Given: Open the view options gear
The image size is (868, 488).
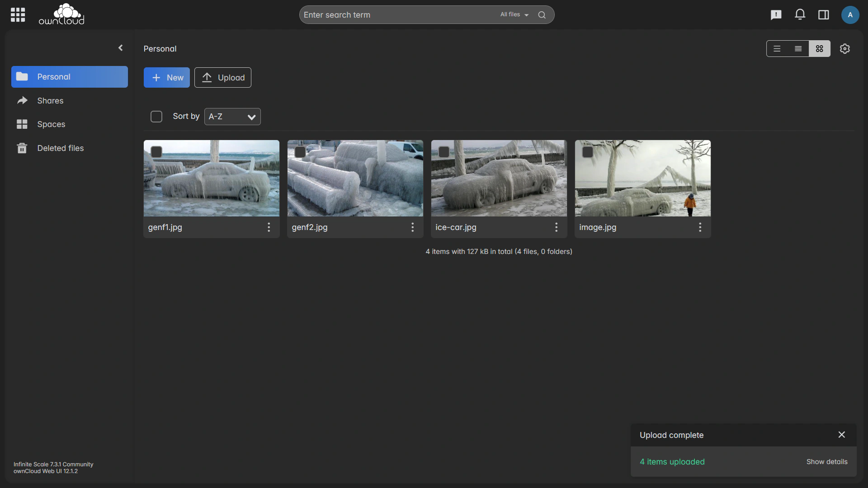Looking at the screenshot, I should (844, 49).
